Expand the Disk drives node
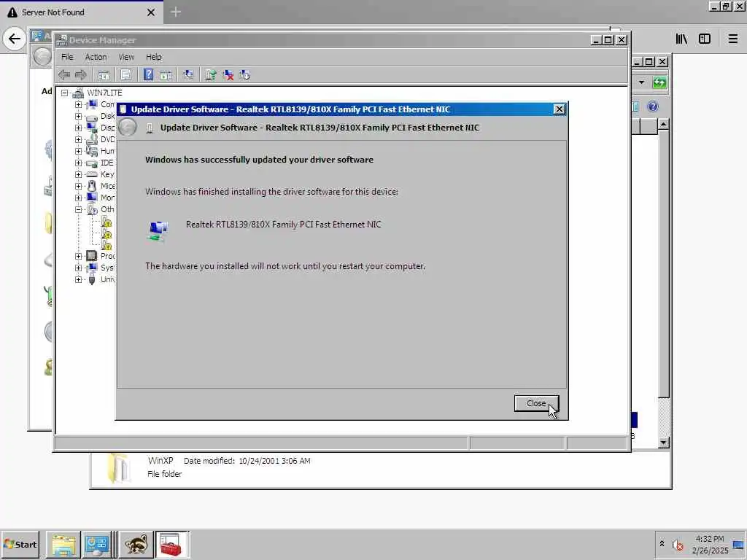Viewport: 747px width, 560px height. point(78,116)
